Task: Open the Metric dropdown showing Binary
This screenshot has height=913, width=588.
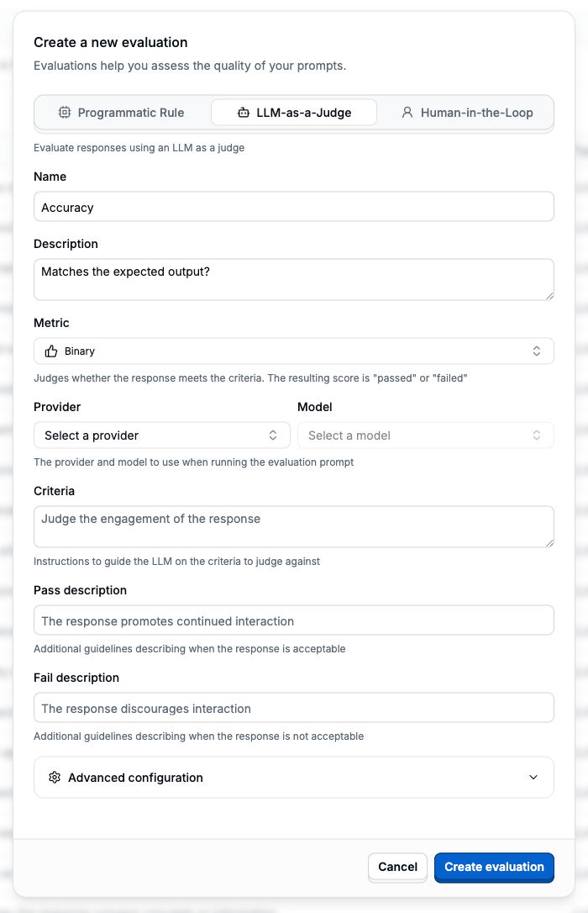Action: (294, 351)
